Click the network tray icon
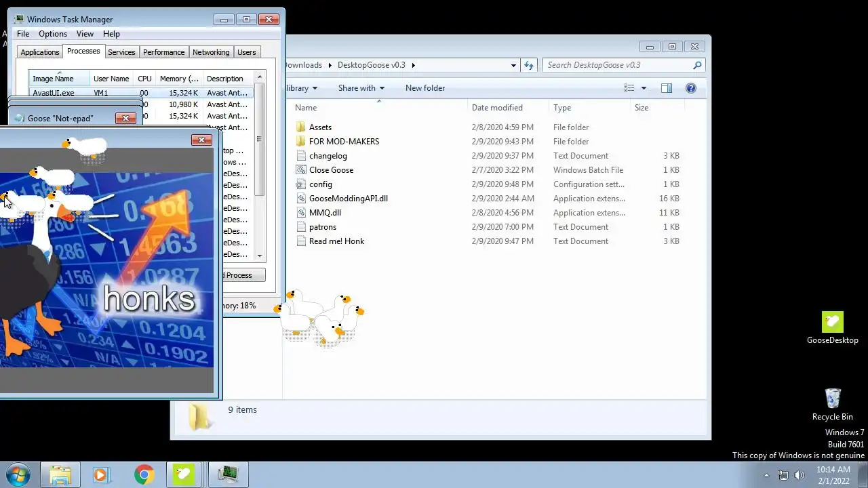 [783, 475]
